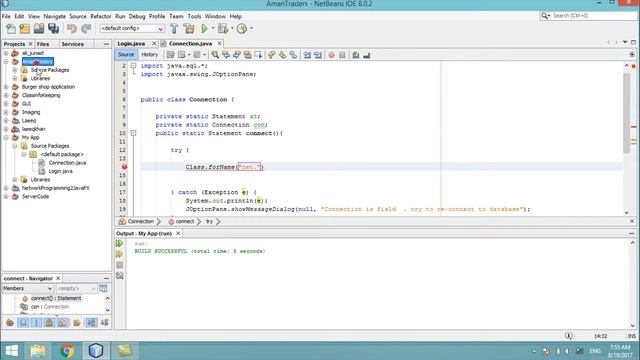Switch to the Services tab

tap(73, 44)
